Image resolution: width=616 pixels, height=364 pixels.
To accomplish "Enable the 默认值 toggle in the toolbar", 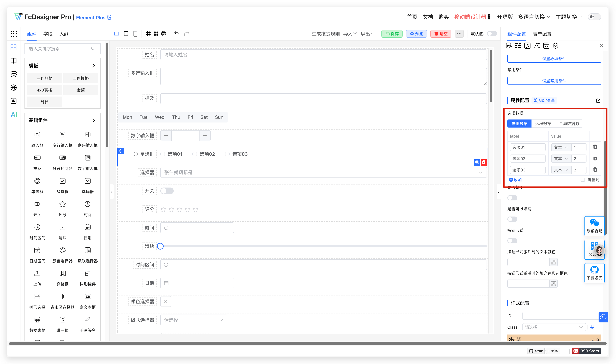I will pyautogui.click(x=492, y=34).
